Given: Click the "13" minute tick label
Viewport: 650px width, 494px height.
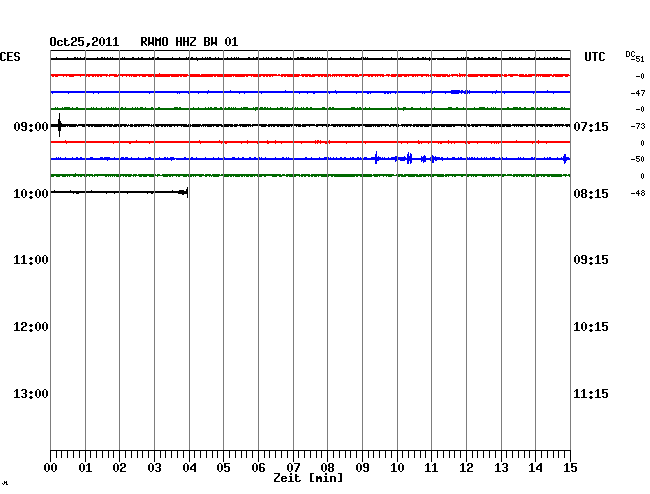Looking at the screenshot, I should 501,468.
